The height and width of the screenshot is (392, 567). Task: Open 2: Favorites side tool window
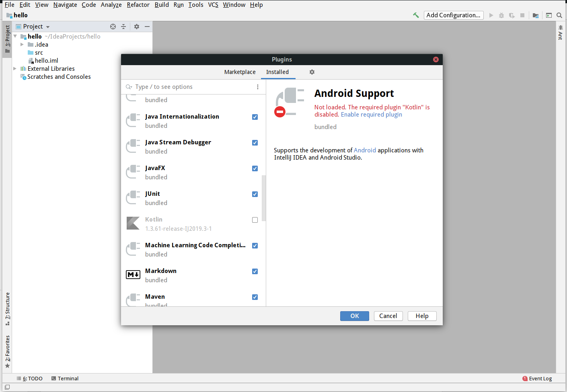point(7,352)
